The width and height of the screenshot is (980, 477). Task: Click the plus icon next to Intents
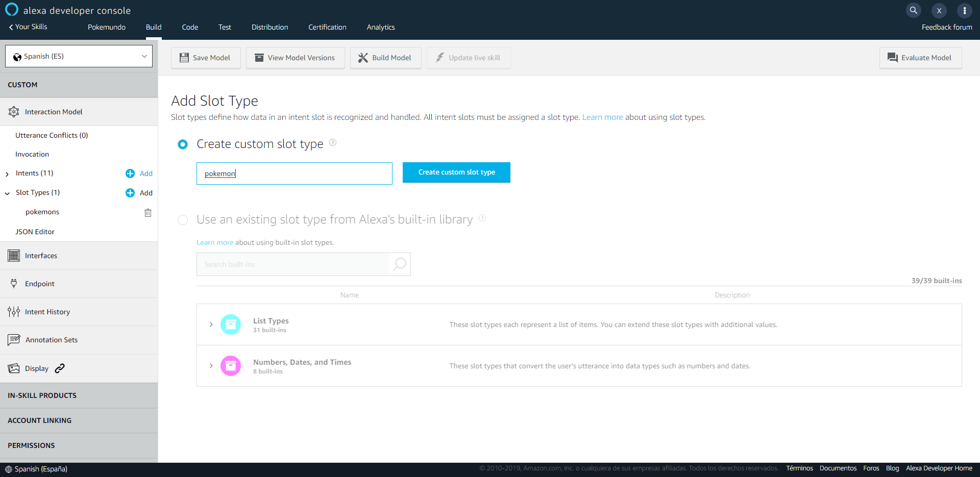tap(130, 173)
